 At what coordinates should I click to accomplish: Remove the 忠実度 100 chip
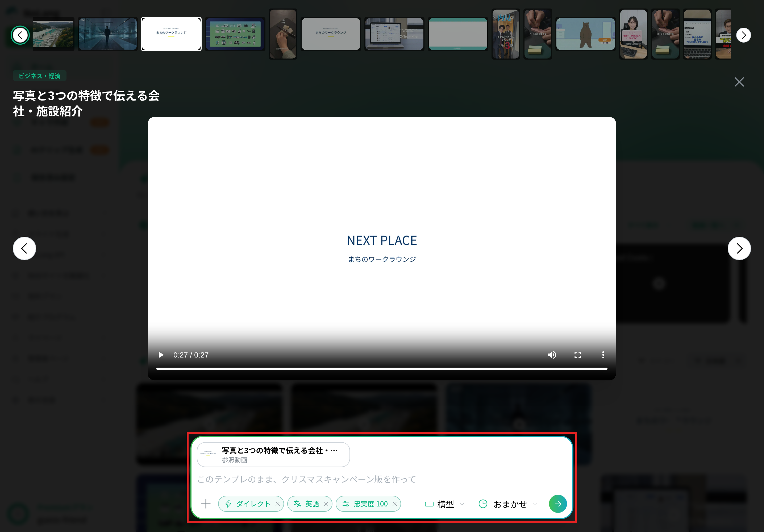coord(395,504)
